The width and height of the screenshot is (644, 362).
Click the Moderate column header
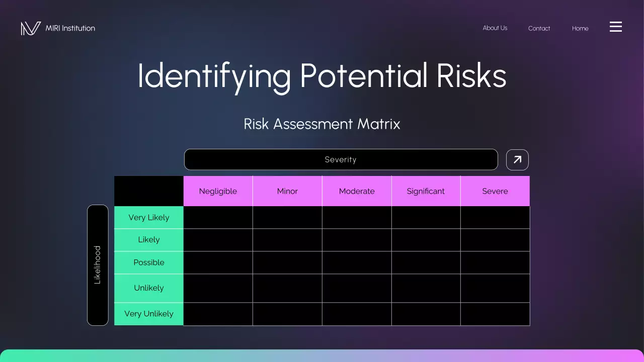357,191
